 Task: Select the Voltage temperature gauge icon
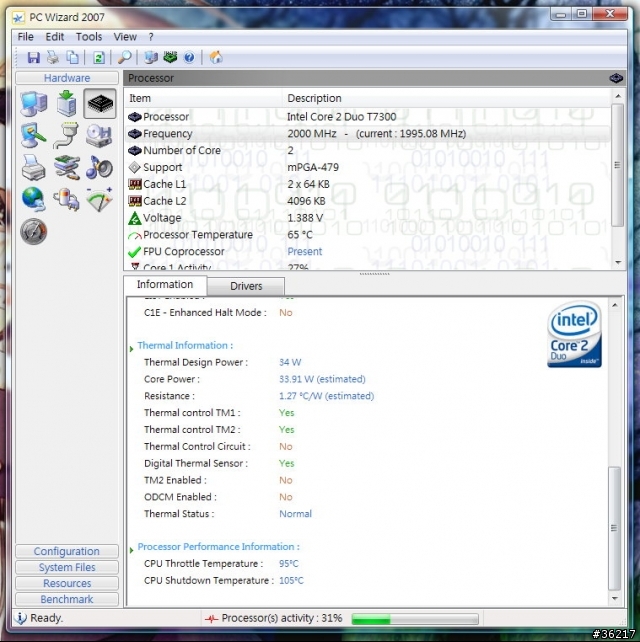100,199
